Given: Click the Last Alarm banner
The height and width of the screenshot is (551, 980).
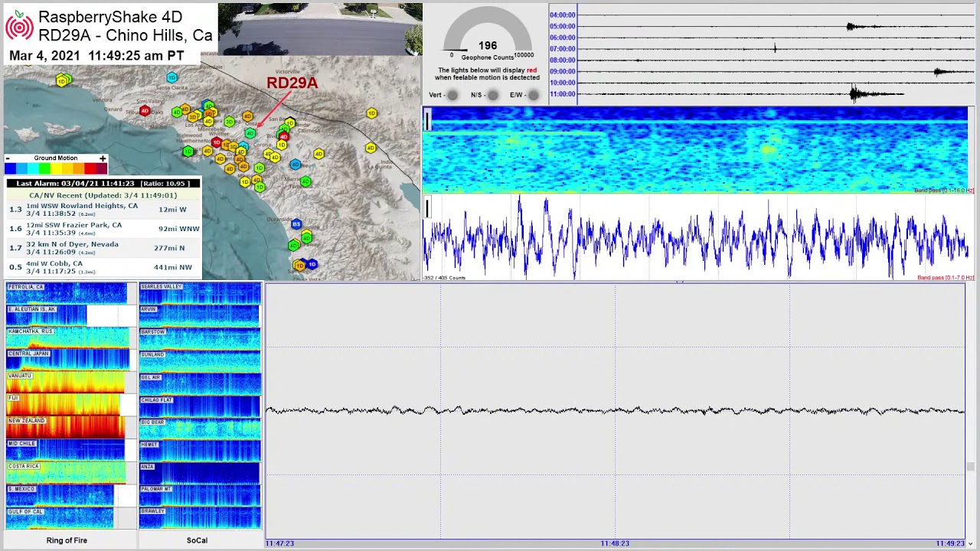Looking at the screenshot, I should point(103,184).
